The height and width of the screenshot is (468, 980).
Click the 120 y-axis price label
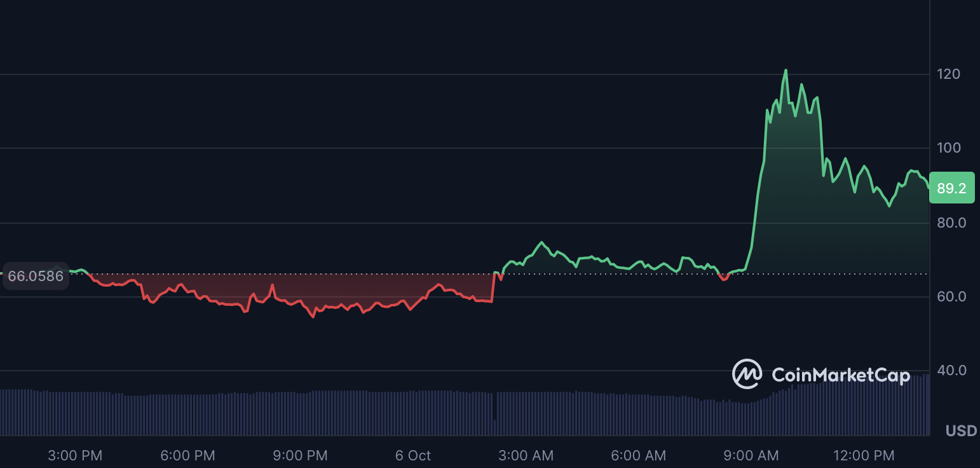pyautogui.click(x=948, y=74)
